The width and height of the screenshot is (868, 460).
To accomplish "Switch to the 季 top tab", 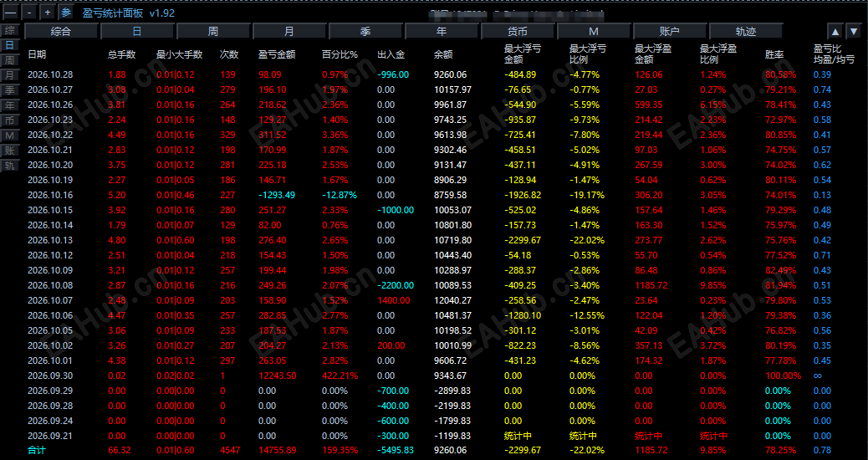I will click(x=365, y=32).
